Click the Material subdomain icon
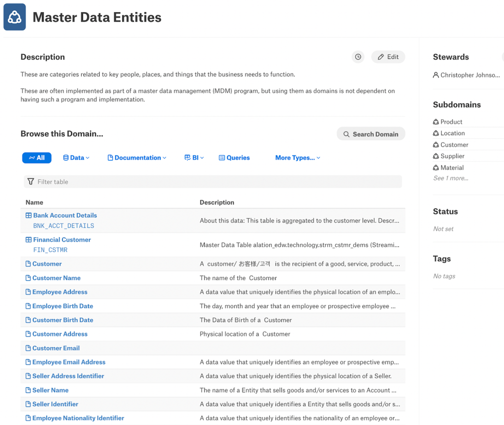Image resolution: width=504 pixels, height=425 pixels. point(436,167)
